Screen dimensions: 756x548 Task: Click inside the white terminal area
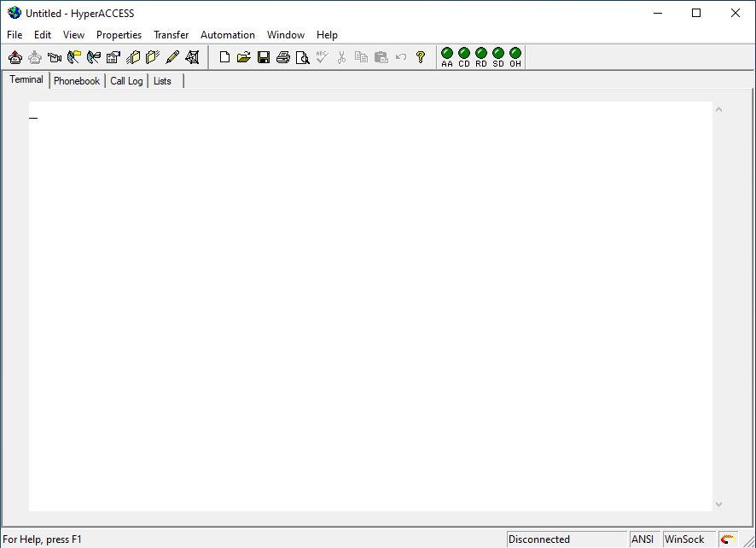(370, 306)
